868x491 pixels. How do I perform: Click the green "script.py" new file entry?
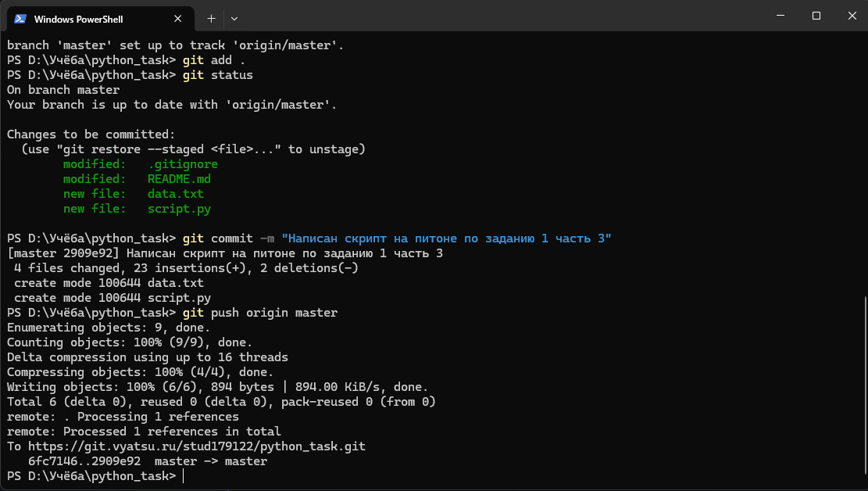point(179,209)
